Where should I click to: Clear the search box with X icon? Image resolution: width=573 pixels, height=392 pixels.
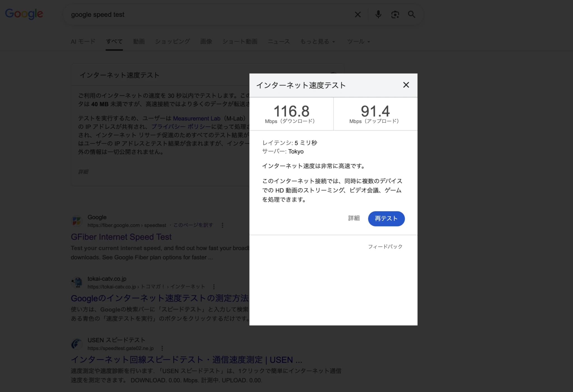358,15
